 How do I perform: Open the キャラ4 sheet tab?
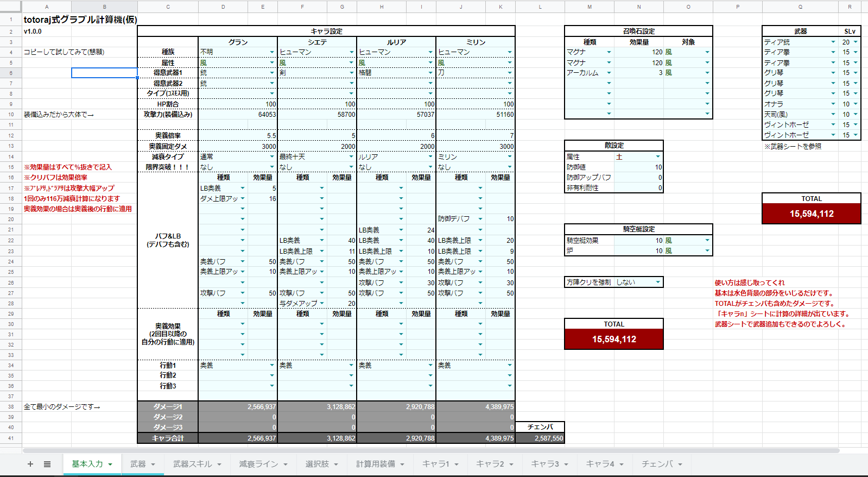[x=604, y=464]
